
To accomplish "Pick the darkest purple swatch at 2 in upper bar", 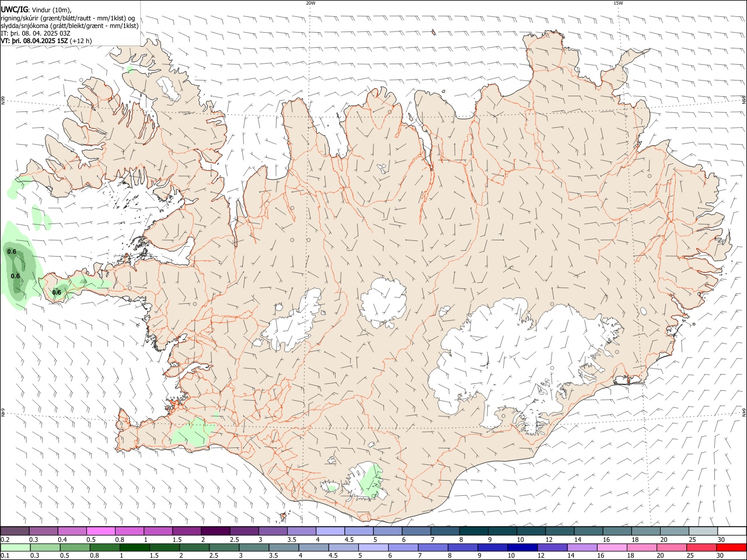I will click(215, 531).
